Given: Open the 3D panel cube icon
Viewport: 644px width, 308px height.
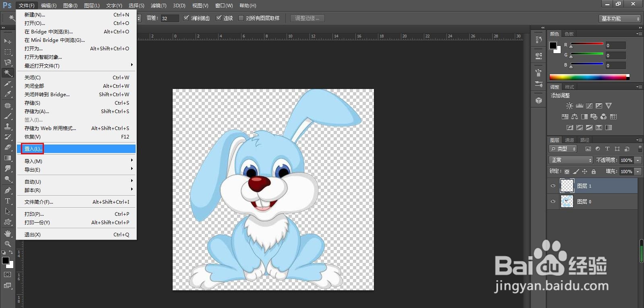Looking at the screenshot, I should pos(539,101).
